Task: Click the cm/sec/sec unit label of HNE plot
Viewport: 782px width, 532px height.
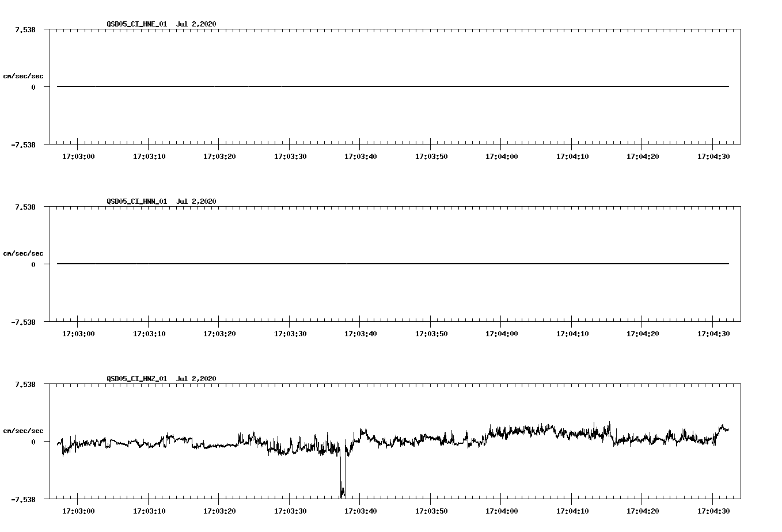Action: [x=23, y=76]
